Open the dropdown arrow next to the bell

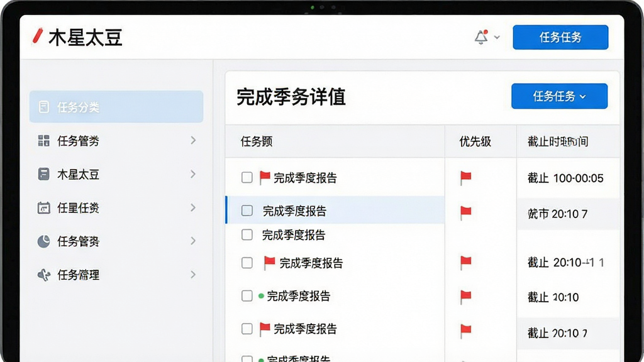497,37
